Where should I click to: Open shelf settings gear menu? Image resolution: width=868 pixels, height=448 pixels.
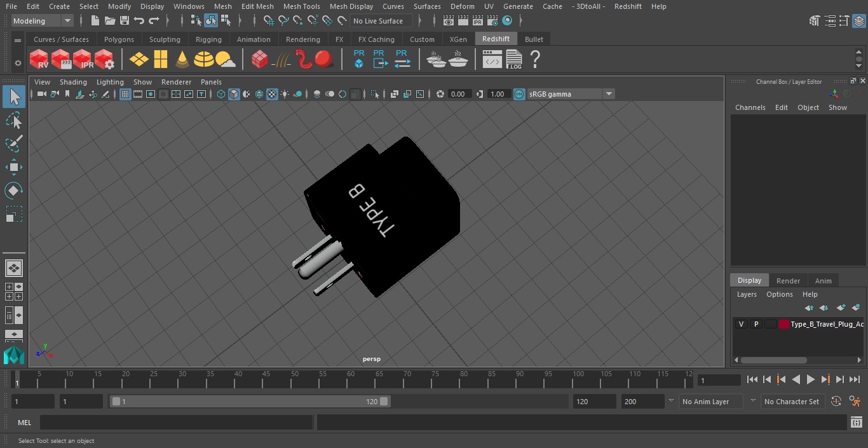(18, 63)
